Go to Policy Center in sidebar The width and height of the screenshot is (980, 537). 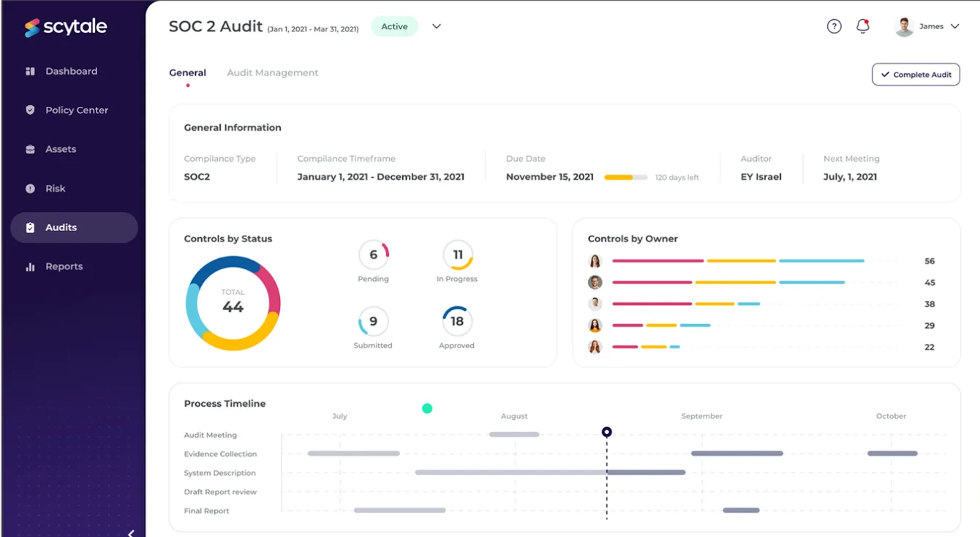click(x=74, y=110)
